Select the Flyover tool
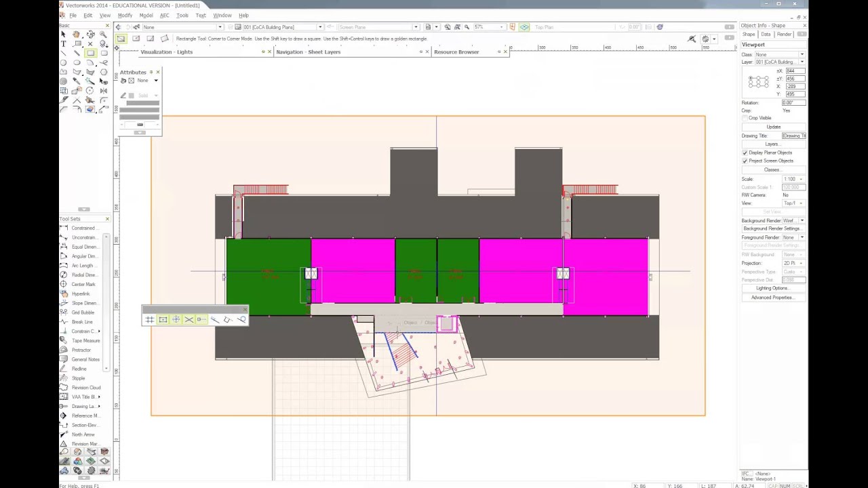Viewport: 868px width, 488px height. [90, 34]
